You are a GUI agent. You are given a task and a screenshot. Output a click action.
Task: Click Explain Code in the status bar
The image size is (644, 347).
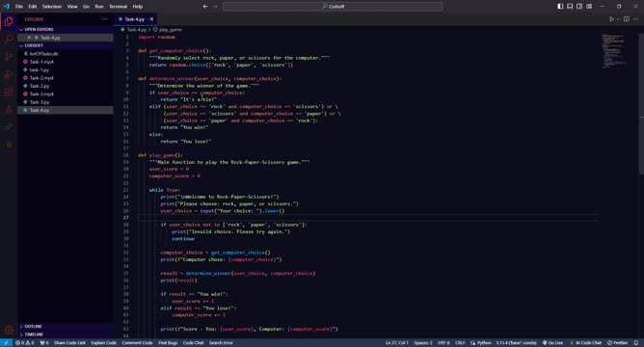click(x=104, y=343)
